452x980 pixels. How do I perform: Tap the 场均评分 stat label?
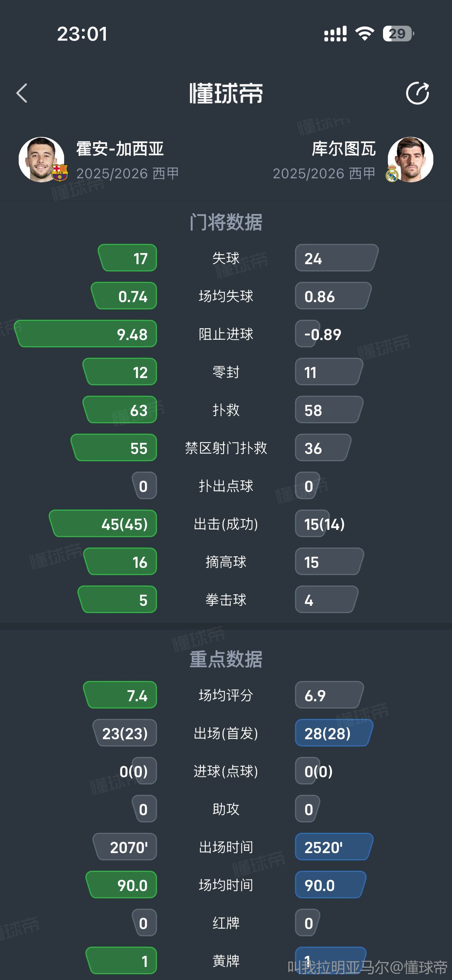click(x=226, y=695)
